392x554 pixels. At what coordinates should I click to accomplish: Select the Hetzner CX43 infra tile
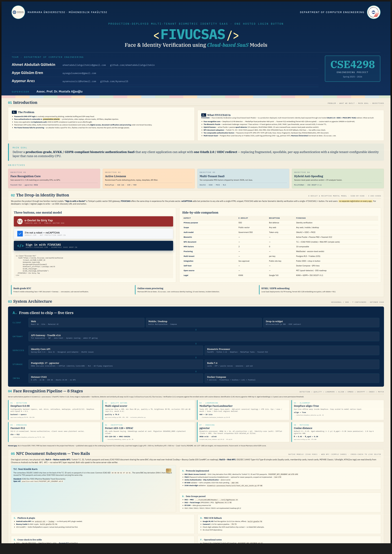click(116, 378)
